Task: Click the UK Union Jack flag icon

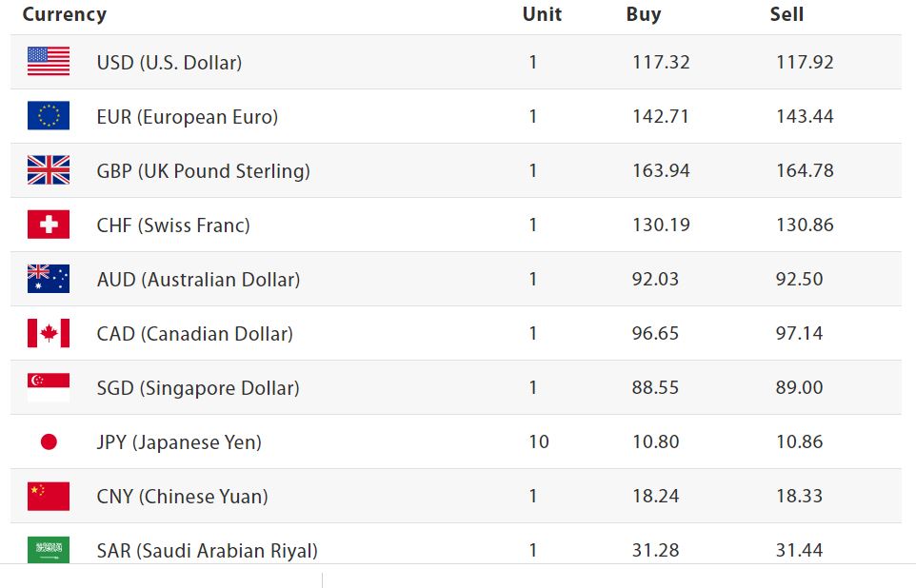Action: [49, 170]
